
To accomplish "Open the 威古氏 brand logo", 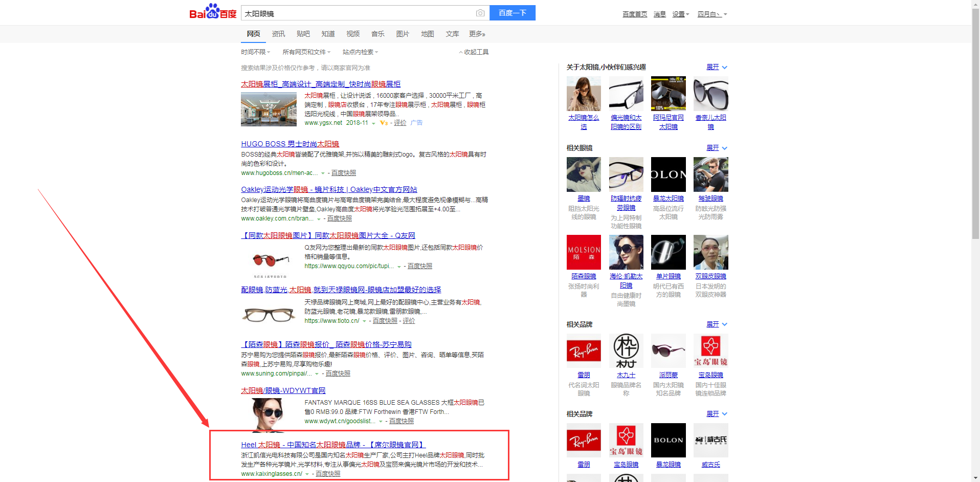I will point(710,440).
